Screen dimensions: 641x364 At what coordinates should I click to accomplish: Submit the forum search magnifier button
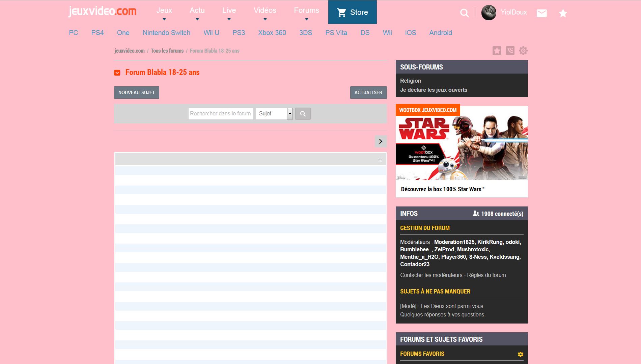click(x=303, y=114)
